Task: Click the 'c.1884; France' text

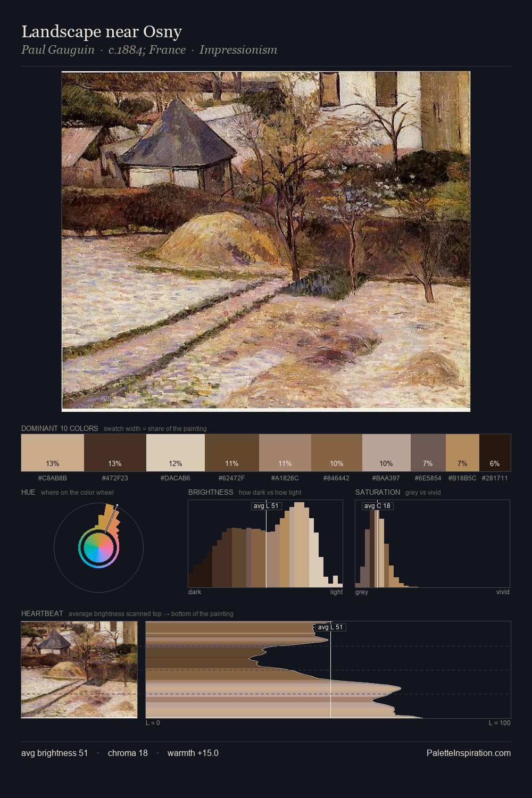Action: (147, 50)
